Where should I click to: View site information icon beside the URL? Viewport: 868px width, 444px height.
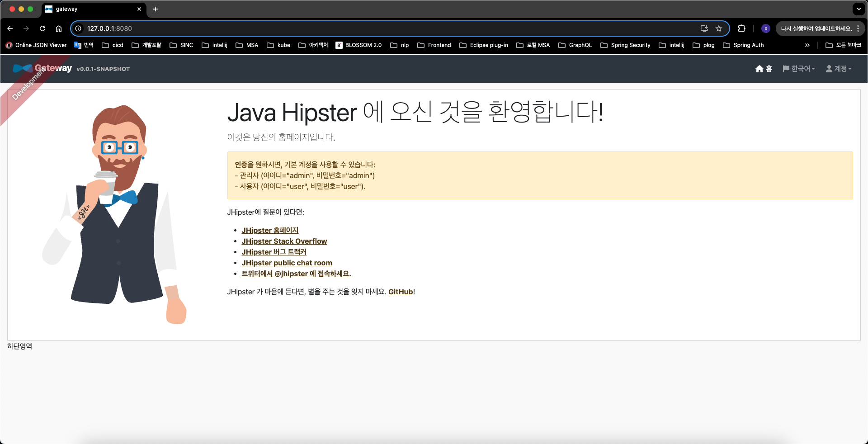tap(78, 28)
